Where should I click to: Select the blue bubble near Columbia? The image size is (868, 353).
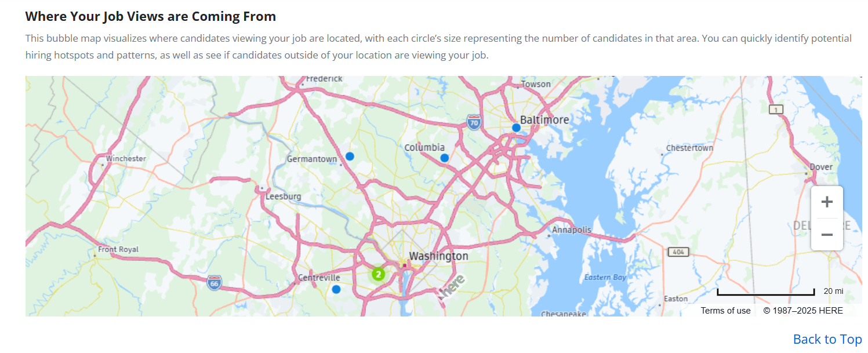[x=444, y=157]
